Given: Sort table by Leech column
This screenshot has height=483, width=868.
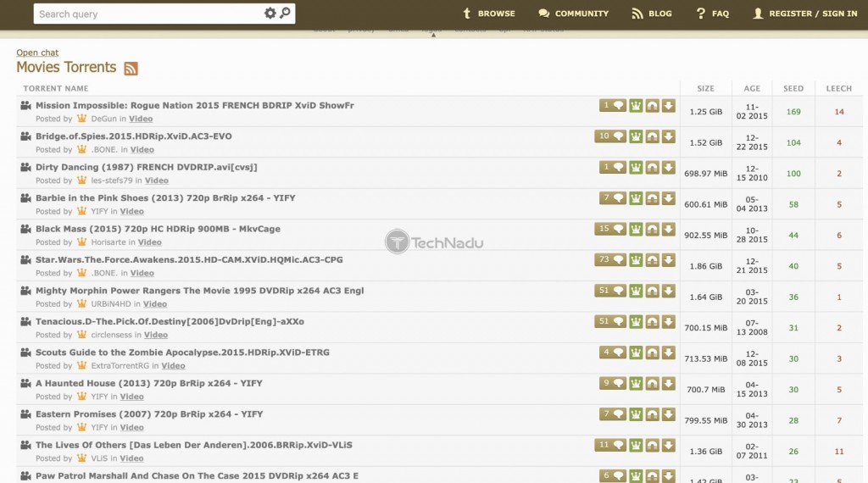Looking at the screenshot, I should click(x=838, y=88).
